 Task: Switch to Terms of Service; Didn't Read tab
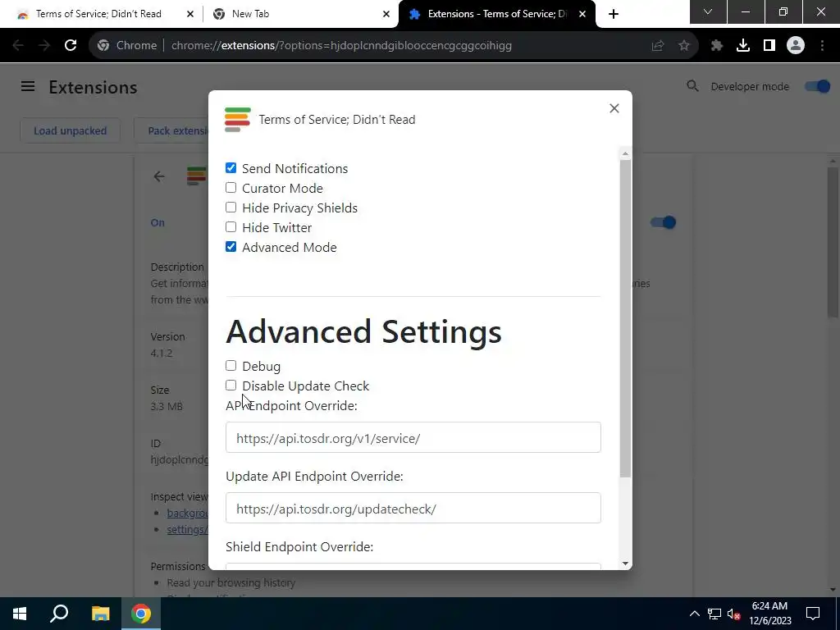pos(98,14)
